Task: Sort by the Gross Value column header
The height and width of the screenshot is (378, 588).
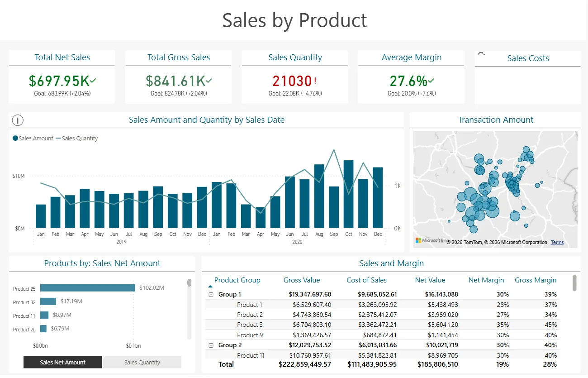Action: [x=302, y=280]
